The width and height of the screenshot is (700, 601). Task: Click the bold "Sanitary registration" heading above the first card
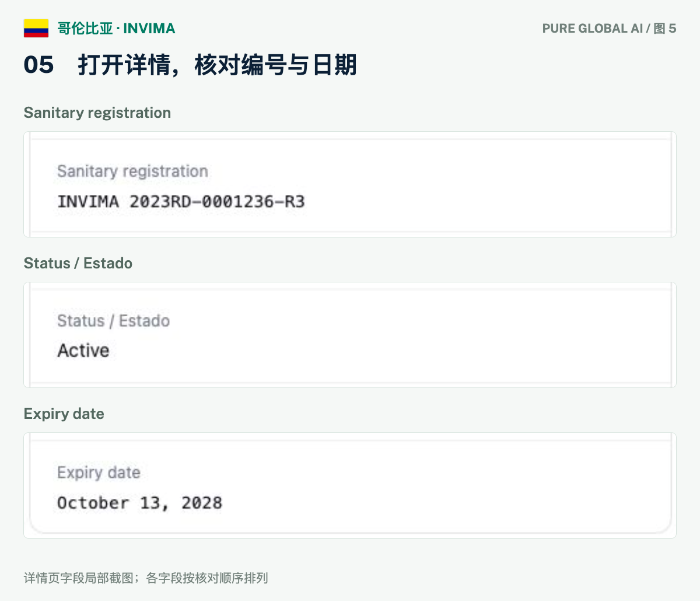tap(97, 113)
